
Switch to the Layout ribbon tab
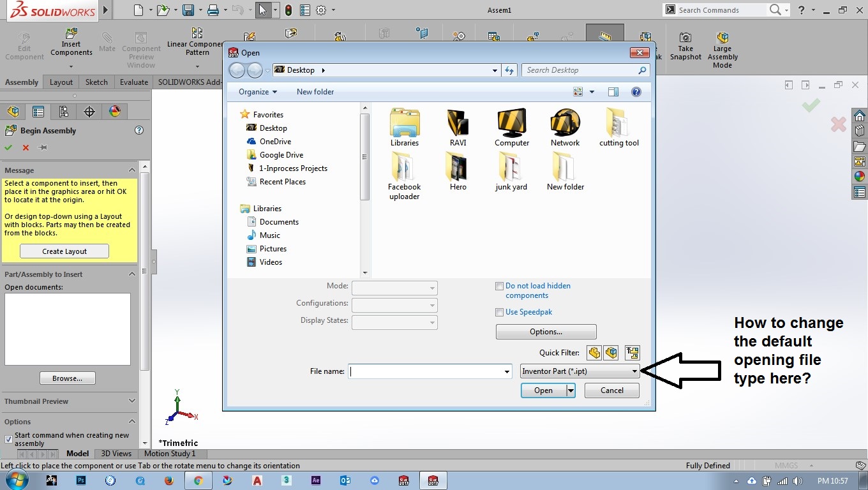61,82
